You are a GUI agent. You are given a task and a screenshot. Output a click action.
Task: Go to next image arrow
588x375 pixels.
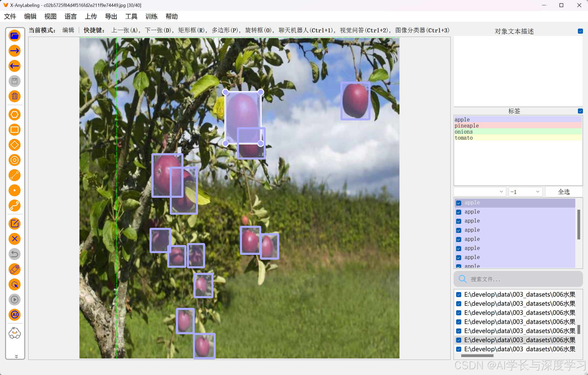15,51
